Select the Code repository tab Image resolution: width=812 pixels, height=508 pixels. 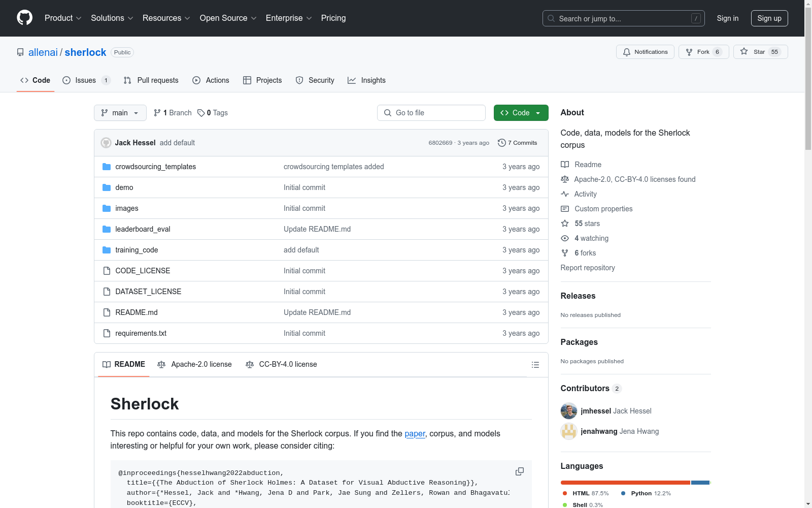[36, 80]
